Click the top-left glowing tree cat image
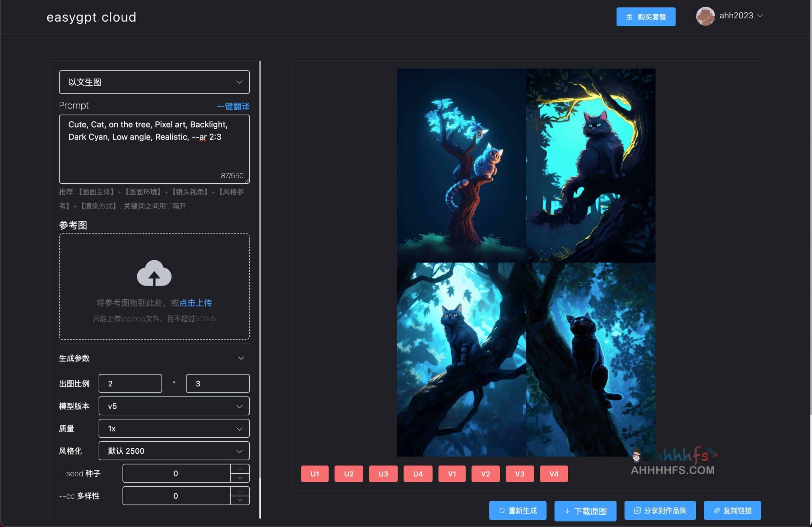Viewport: 812px width, 527px height. click(x=461, y=166)
